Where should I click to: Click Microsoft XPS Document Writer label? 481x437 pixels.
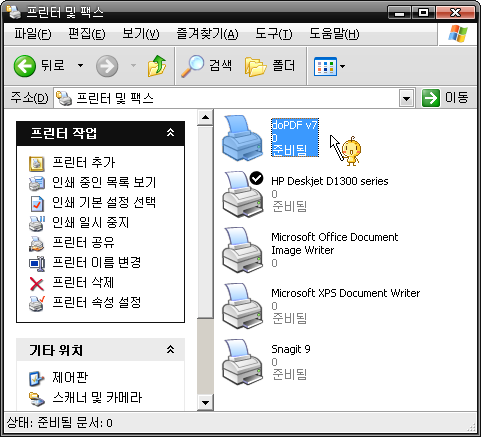coord(346,293)
